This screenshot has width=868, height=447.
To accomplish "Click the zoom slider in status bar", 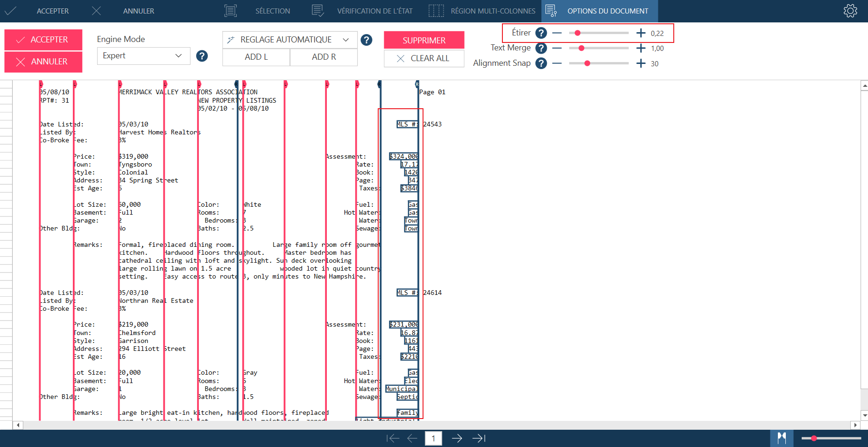I will (x=831, y=438).
